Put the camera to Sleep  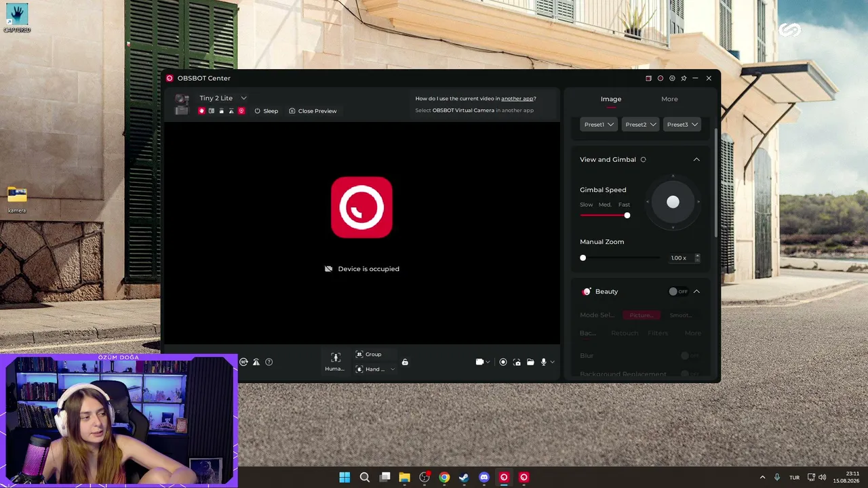point(267,110)
